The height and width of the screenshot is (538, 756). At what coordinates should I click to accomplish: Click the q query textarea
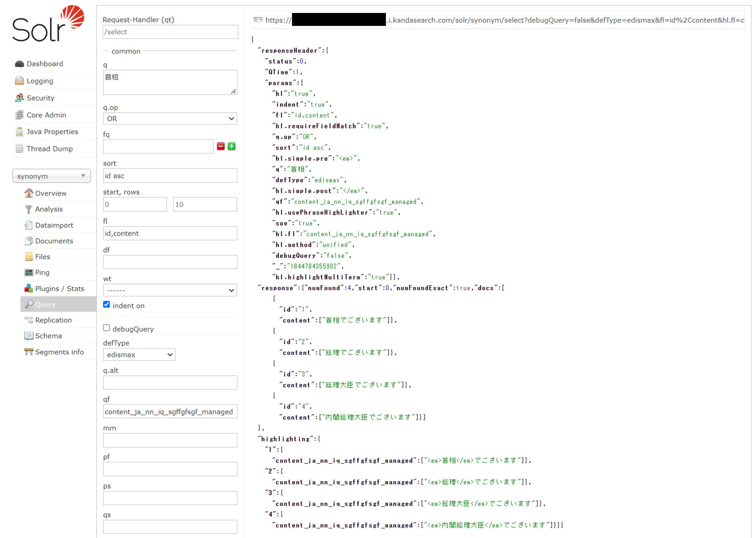pyautogui.click(x=170, y=82)
